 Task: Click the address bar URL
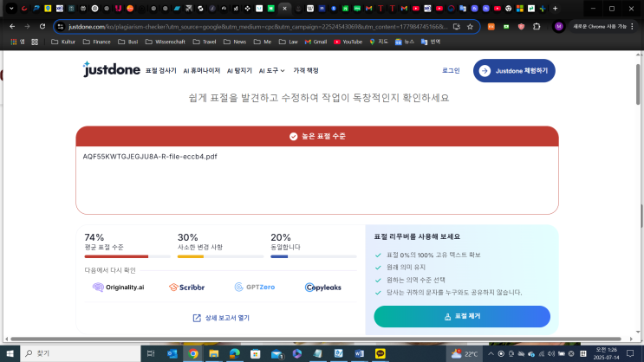tap(257, 27)
